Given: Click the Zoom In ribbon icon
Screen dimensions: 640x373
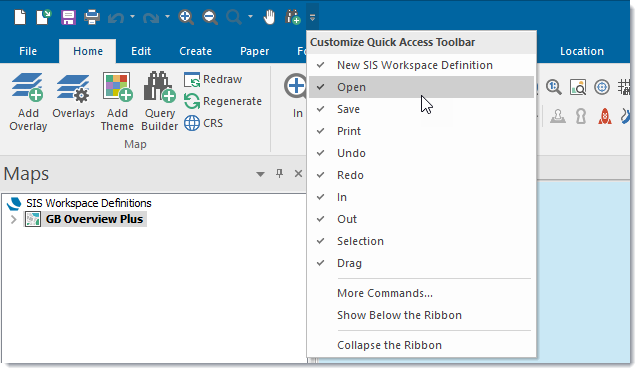Looking at the screenshot, I should pyautogui.click(x=296, y=86).
